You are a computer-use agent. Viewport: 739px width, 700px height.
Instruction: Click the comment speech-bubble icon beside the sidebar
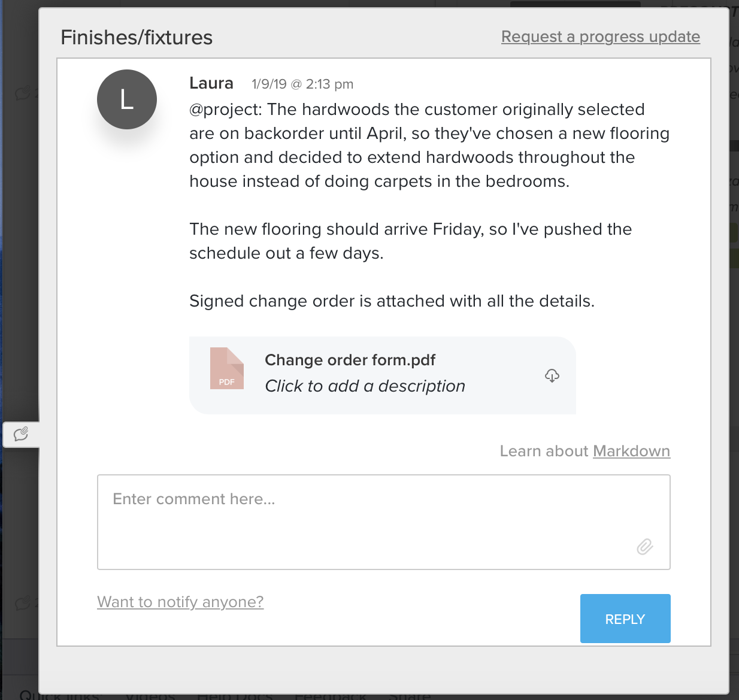point(22,434)
